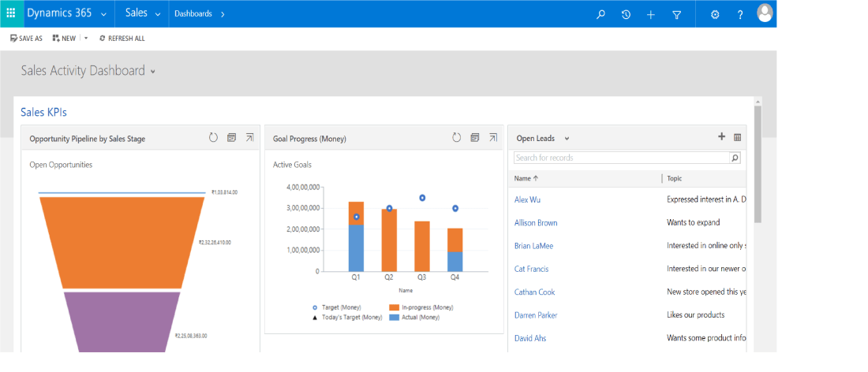Click the search magnifier in top bar
Screen dimensions: 868x372
(x=600, y=14)
